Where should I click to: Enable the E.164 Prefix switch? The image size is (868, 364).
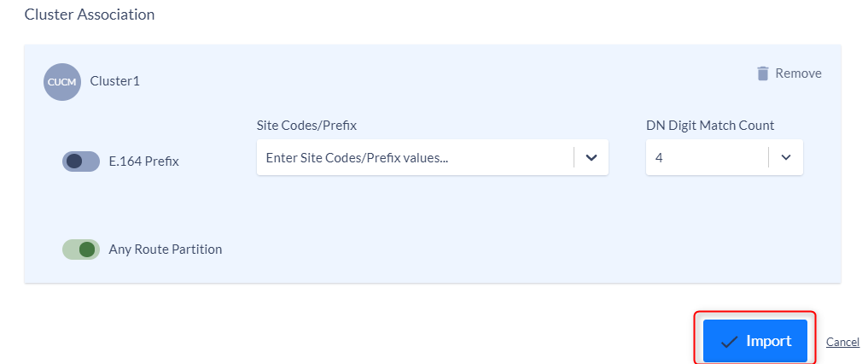point(81,161)
